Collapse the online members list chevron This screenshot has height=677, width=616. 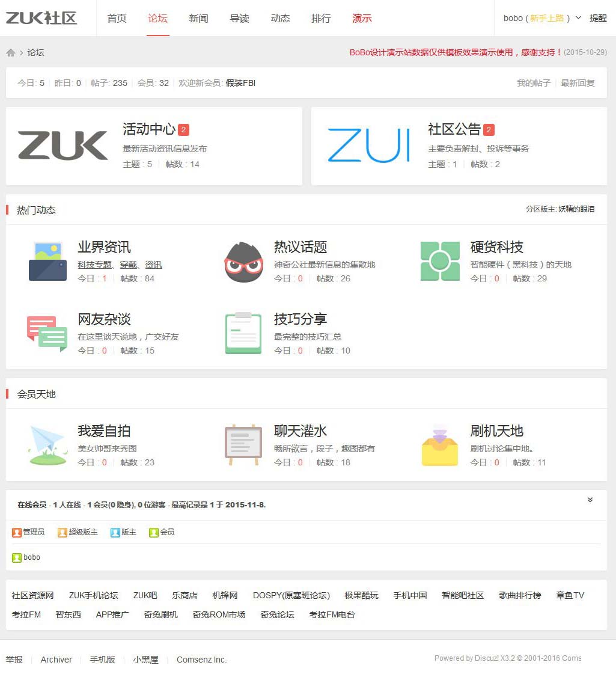pos(590,500)
